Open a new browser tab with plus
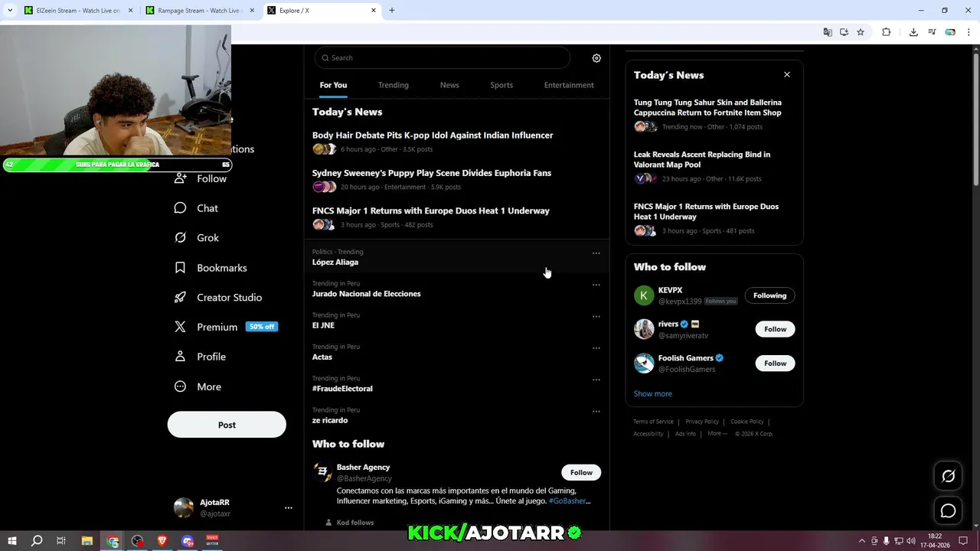980x551 pixels. 392,11
